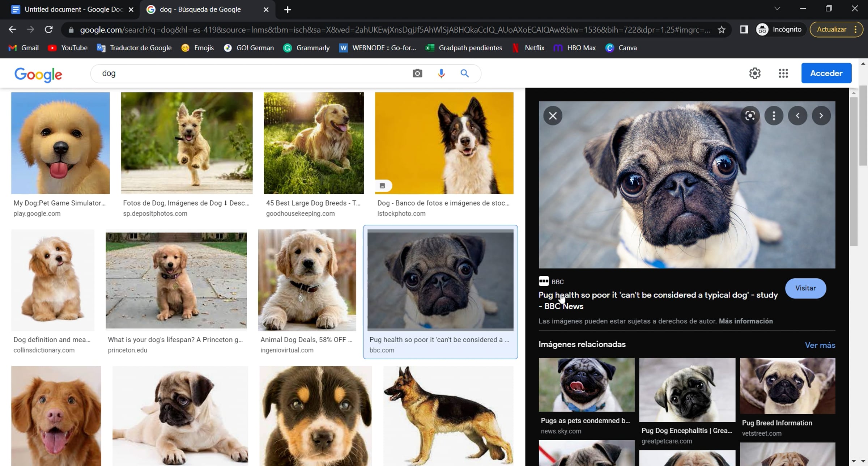Go to previous image with left chevron
This screenshot has width=868, height=466.
click(797, 116)
